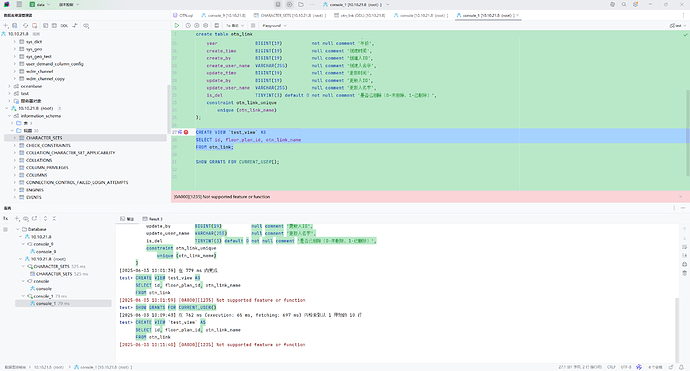Select console_9 under 10.10.21.8 in services
The height and width of the screenshot is (371, 690).
point(43,244)
